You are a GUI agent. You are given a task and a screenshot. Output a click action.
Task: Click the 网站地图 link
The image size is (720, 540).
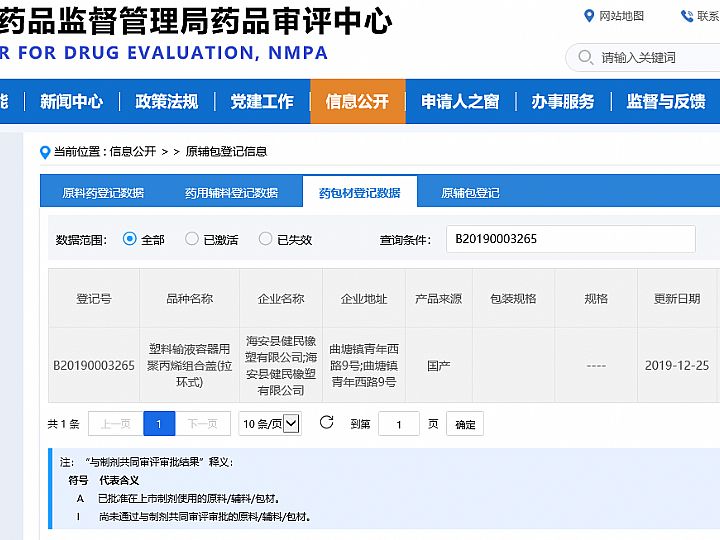tap(621, 16)
